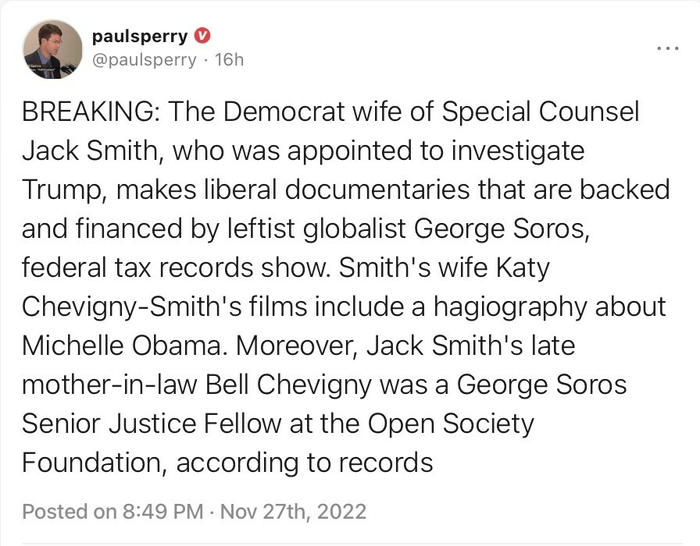The image size is (700, 546).
Task: Click the 16h relative timestamp
Action: pos(229,60)
